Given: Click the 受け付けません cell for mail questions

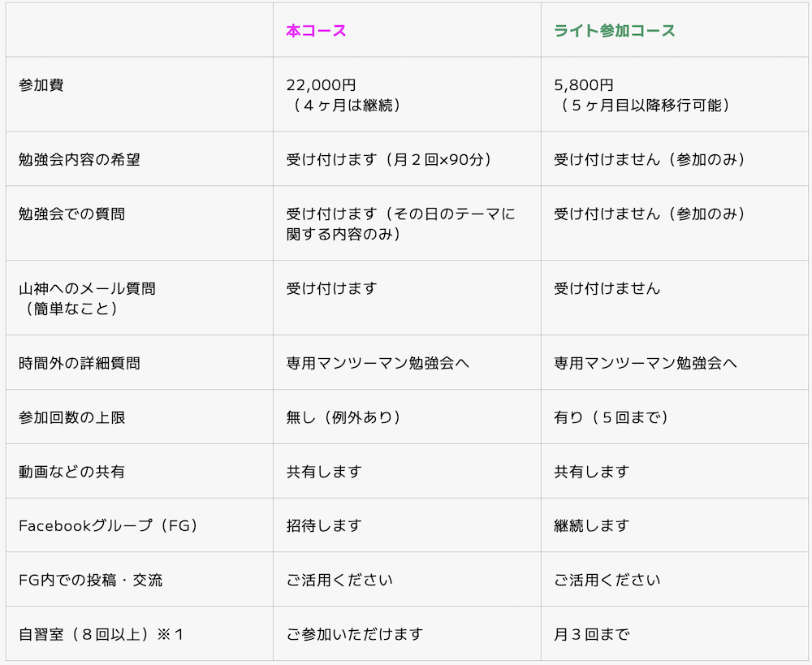Looking at the screenshot, I should pos(607,288).
